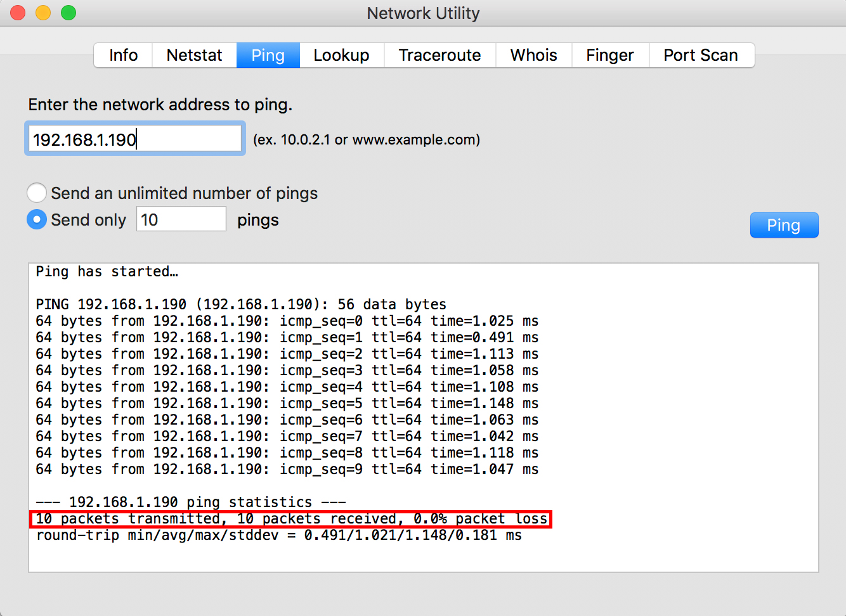Close the Network Utility window
The width and height of the screenshot is (846, 616).
point(18,13)
